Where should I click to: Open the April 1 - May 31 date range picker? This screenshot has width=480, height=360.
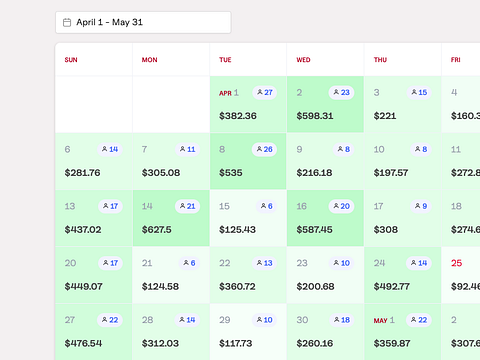click(x=143, y=22)
